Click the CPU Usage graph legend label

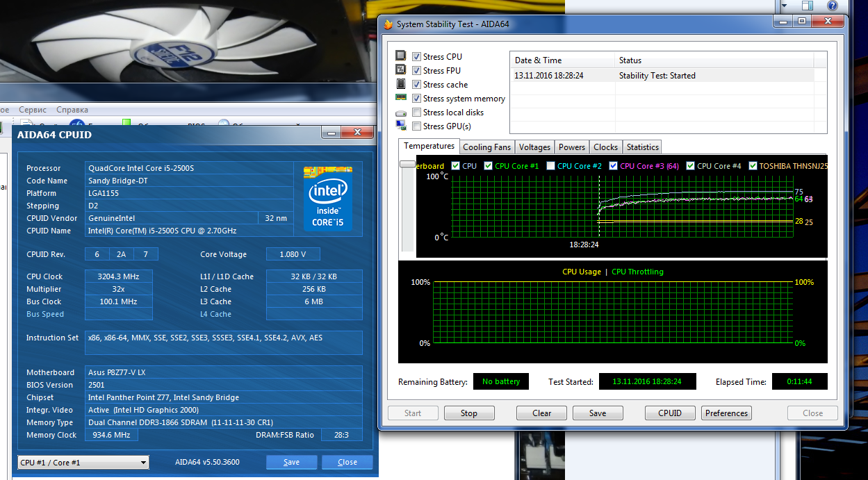[x=582, y=272]
